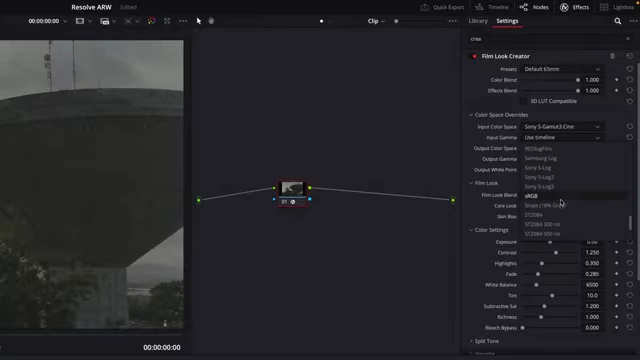640x360 pixels.
Task: Toggle the color wheel viewer icon
Action: (151, 21)
